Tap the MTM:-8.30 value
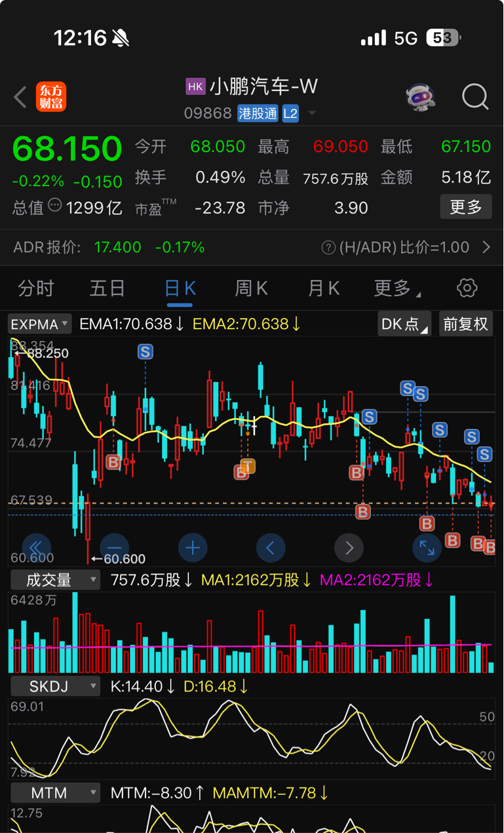Image resolution: width=504 pixels, height=833 pixels. click(158, 793)
